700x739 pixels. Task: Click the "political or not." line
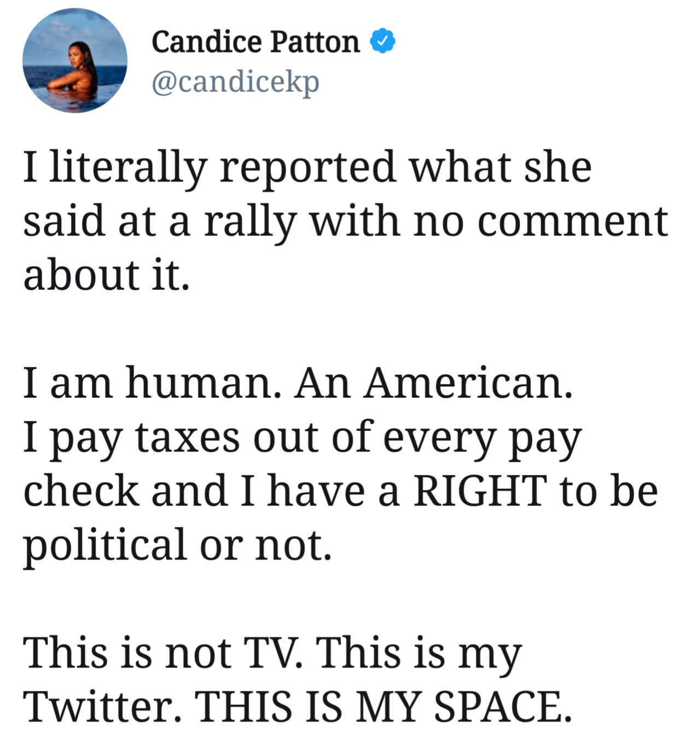coord(177,545)
